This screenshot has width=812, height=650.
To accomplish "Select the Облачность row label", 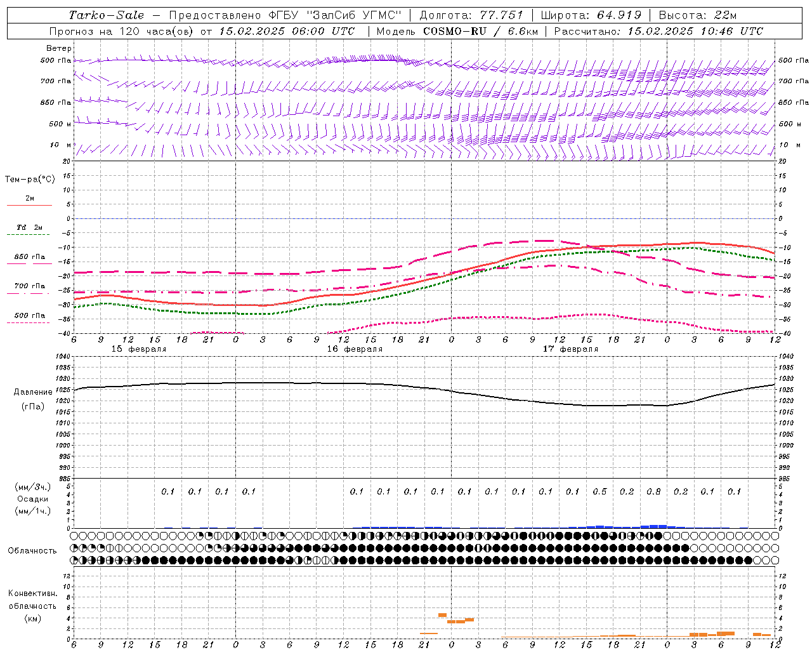I will point(33,551).
